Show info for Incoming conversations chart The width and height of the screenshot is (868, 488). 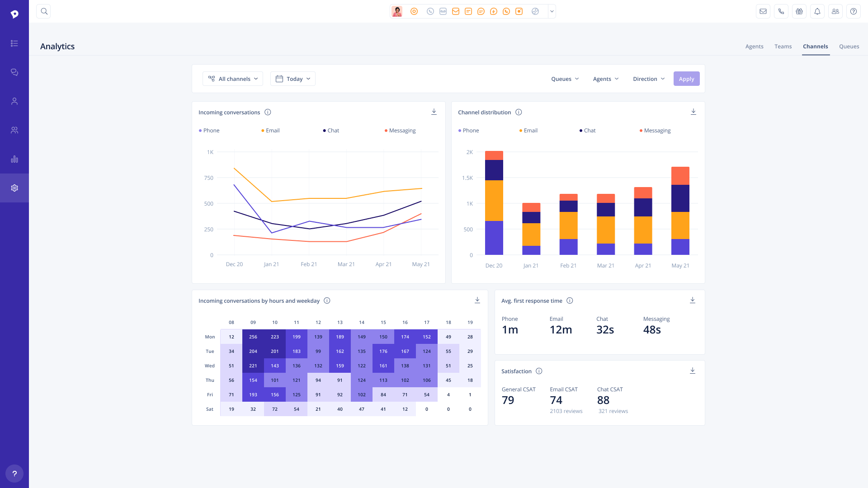(x=268, y=112)
